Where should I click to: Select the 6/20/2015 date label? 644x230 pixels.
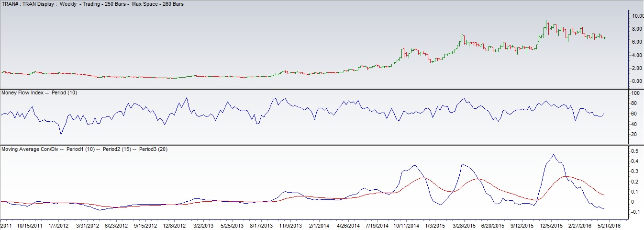coord(492,225)
